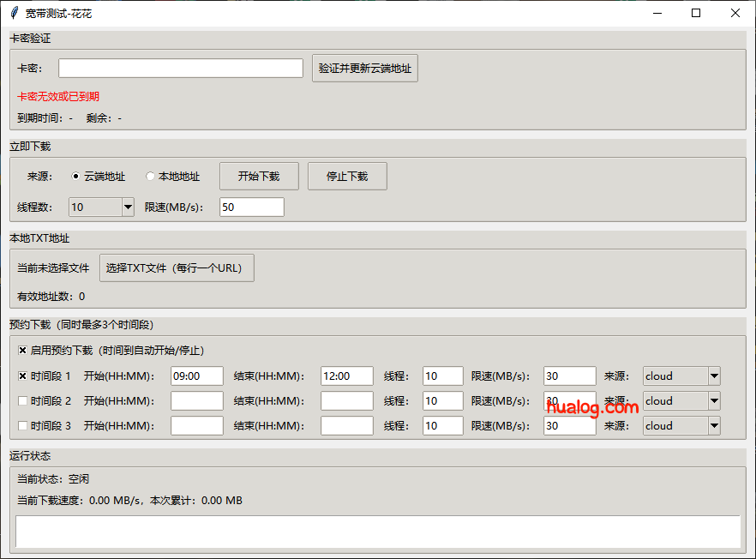756x559 pixels.
Task: Click 验证并更新云端地址 button
Action: (x=364, y=68)
